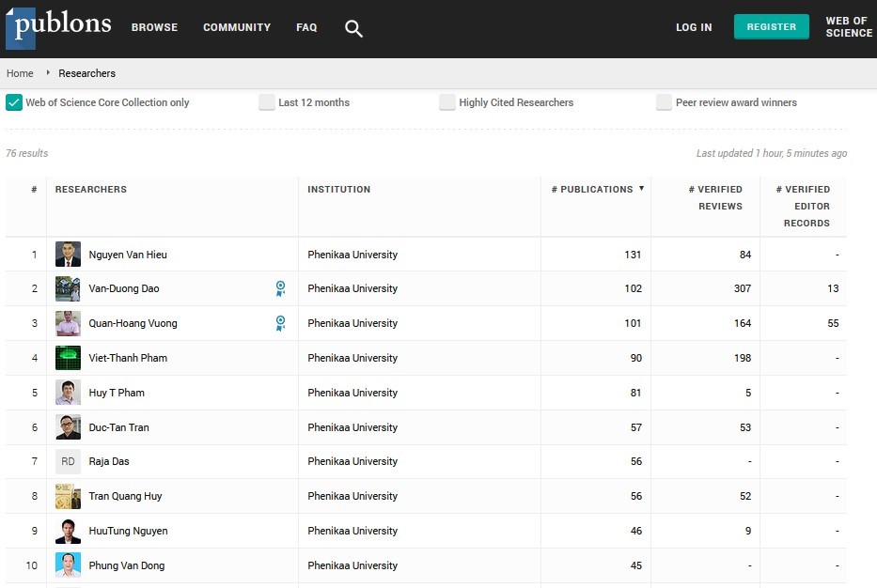The height and width of the screenshot is (588, 877).
Task: Open search with the magnifier icon
Action: pyautogui.click(x=353, y=28)
